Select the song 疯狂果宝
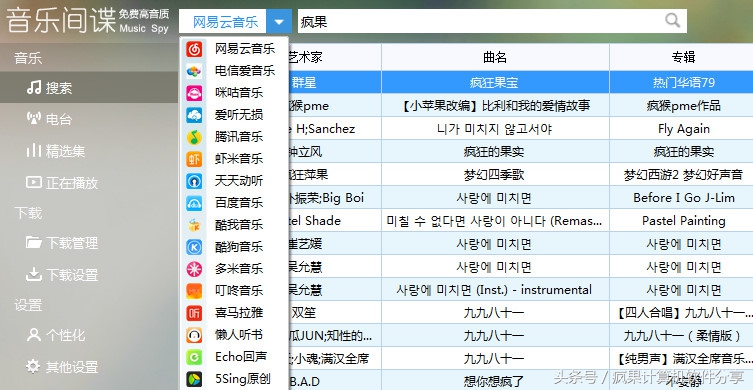The width and height of the screenshot is (753, 390). [494, 83]
